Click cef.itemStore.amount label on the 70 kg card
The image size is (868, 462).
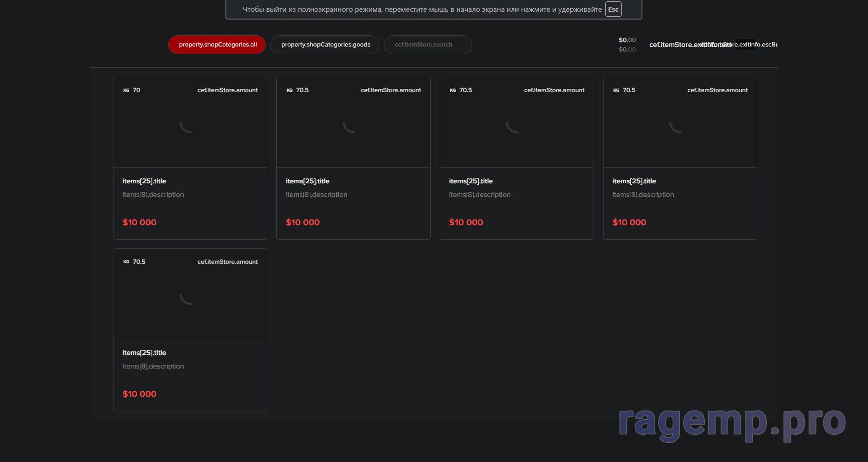tap(227, 90)
